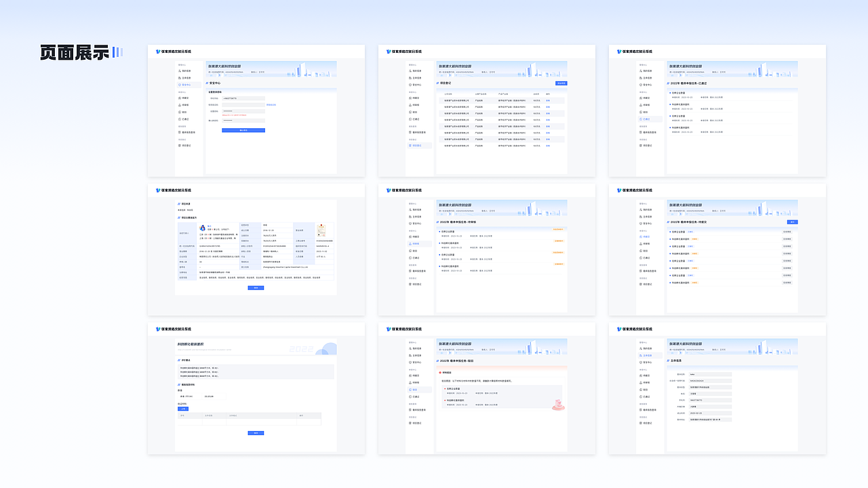Open the business license thumbnail on detail page

click(321, 230)
